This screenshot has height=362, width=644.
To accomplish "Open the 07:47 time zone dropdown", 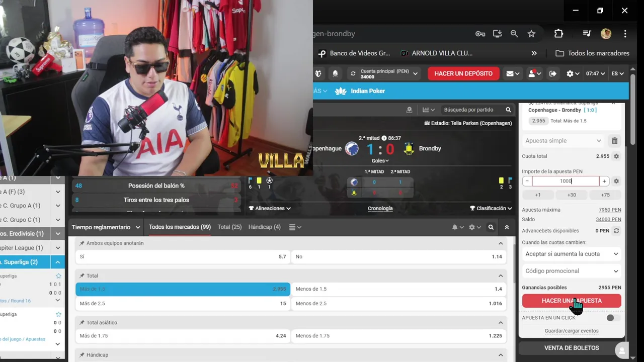I will (595, 73).
